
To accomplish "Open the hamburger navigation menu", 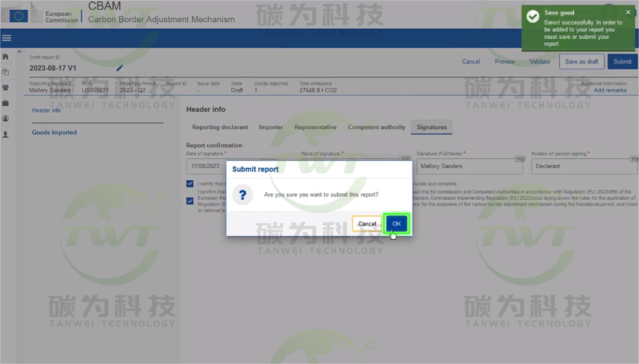I will tap(7, 38).
